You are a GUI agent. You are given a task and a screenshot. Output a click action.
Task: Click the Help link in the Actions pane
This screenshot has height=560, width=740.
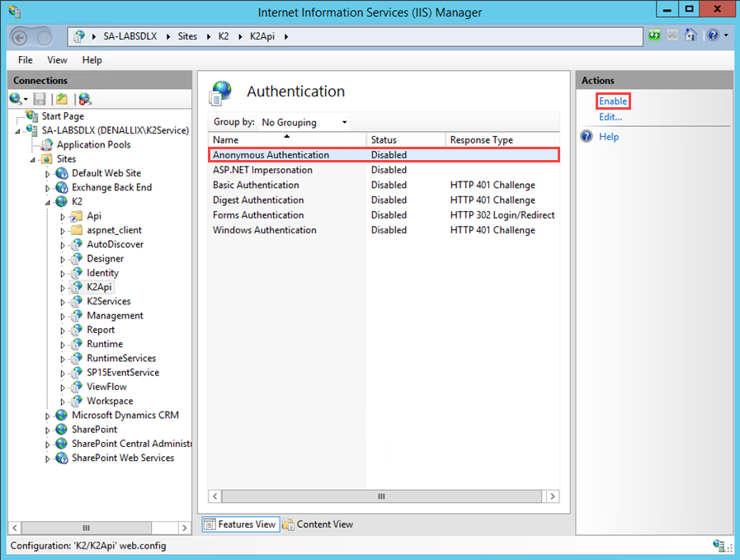[609, 137]
